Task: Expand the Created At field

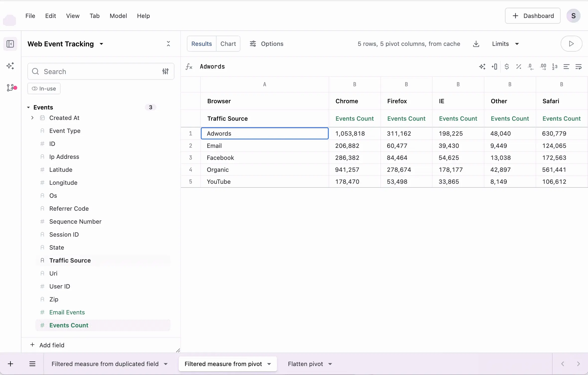Action: [32, 118]
